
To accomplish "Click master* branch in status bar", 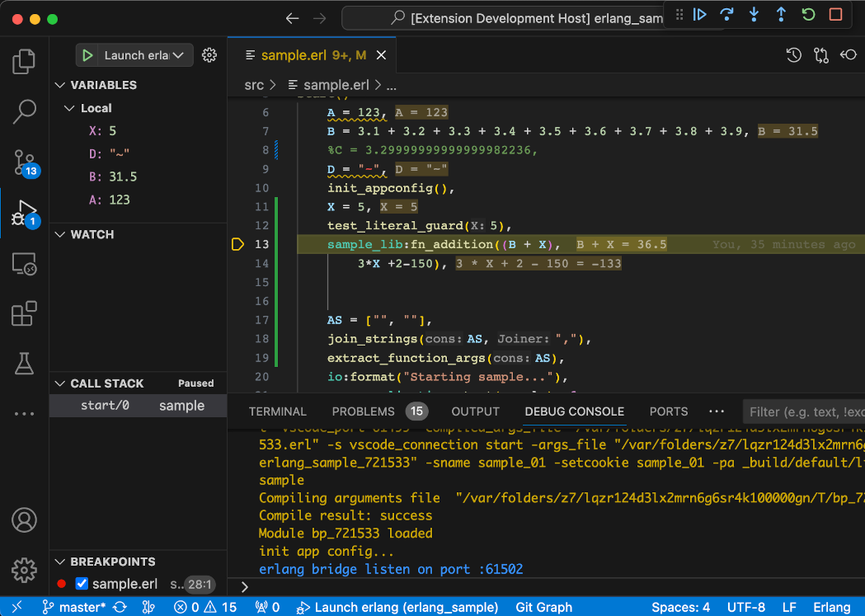I will (x=74, y=607).
